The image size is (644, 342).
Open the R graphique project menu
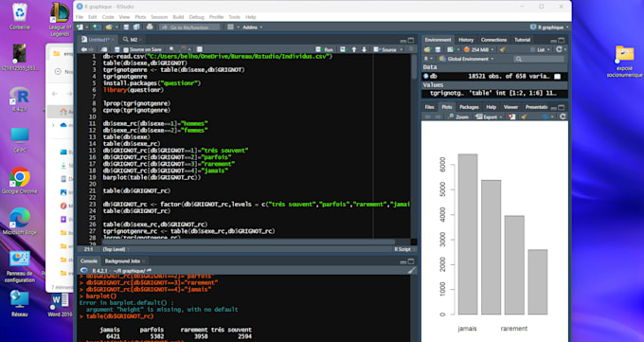[x=549, y=27]
